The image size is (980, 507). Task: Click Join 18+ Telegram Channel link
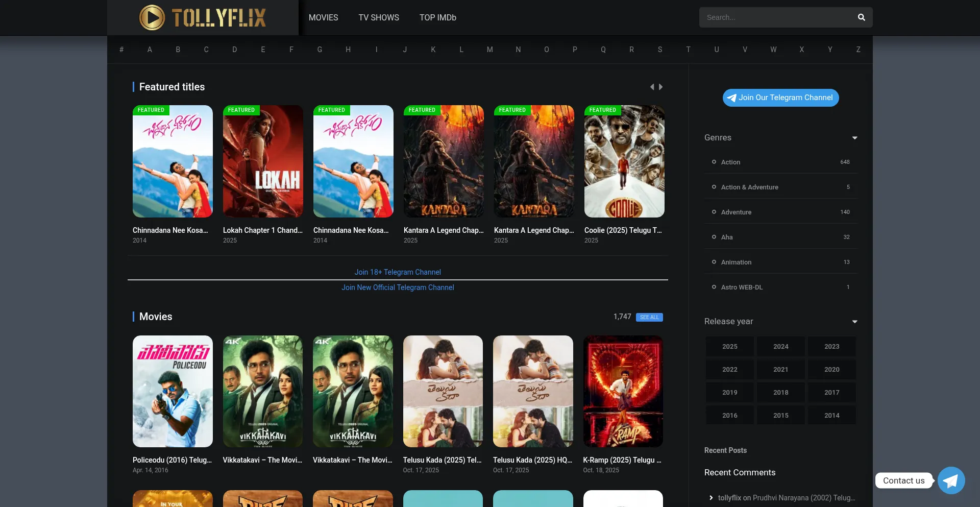pos(398,272)
